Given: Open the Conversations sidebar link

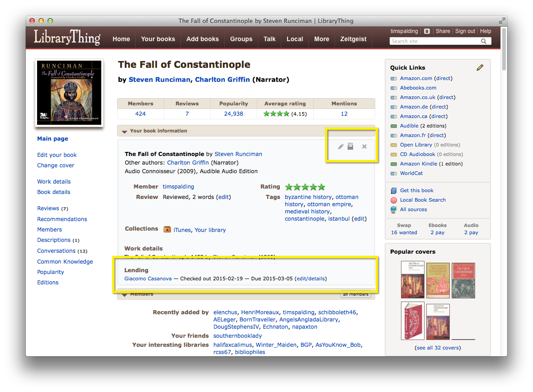Looking at the screenshot, I should [x=56, y=251].
